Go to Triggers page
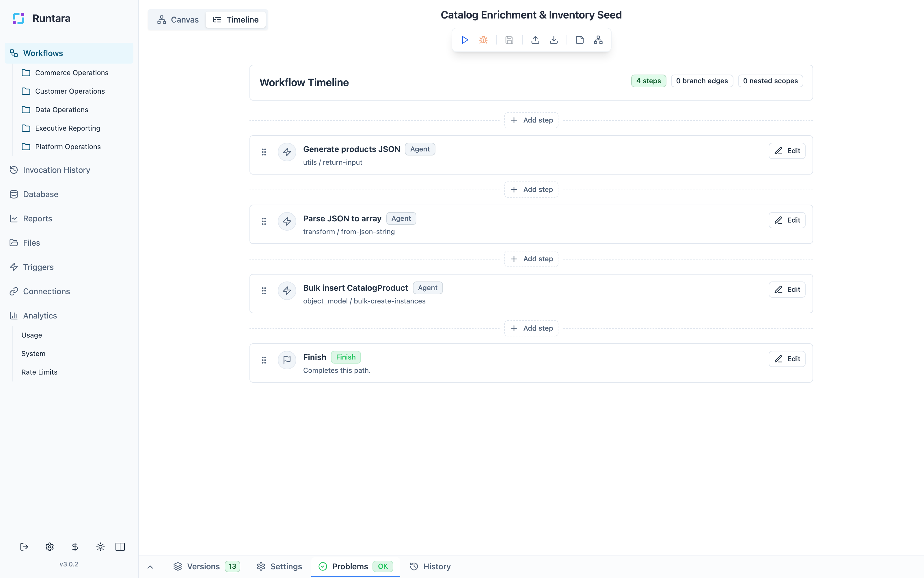 tap(69, 267)
